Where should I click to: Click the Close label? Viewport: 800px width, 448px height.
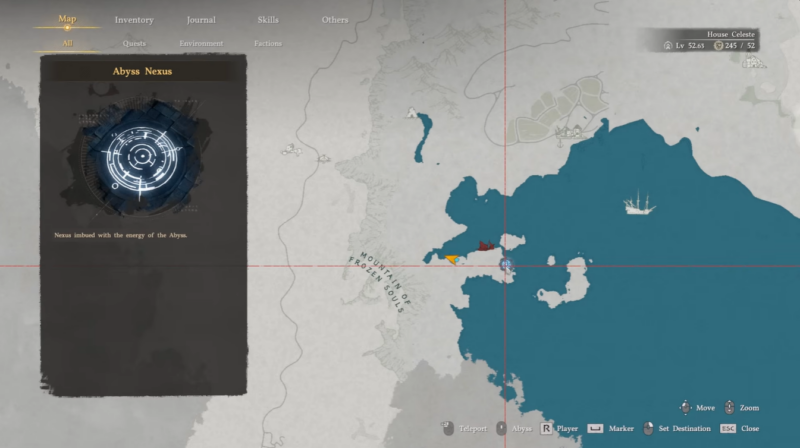[750, 429]
